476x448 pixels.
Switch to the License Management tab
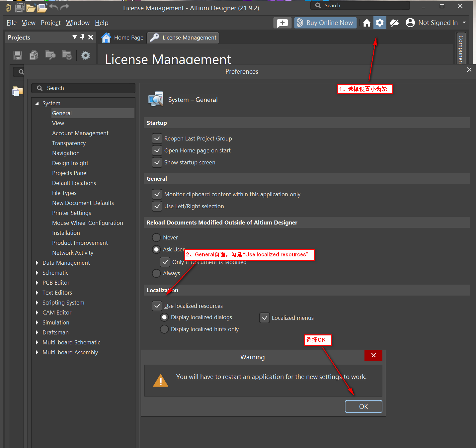(x=183, y=38)
